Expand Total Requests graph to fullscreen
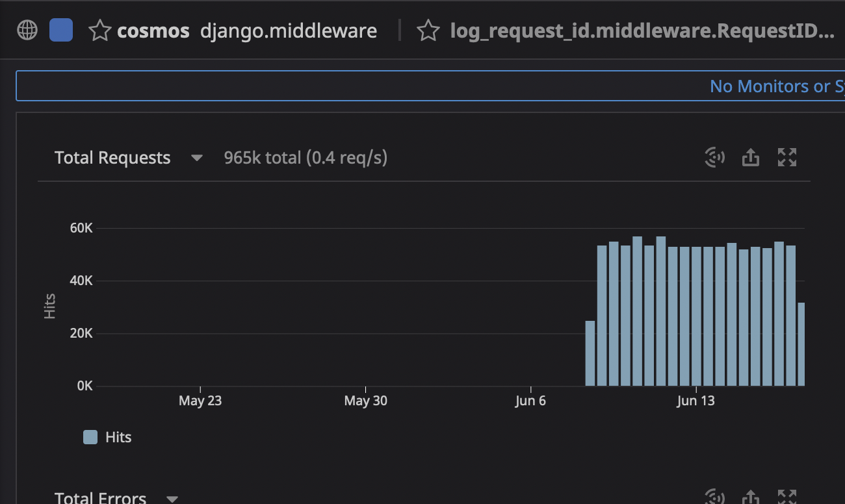 787,157
